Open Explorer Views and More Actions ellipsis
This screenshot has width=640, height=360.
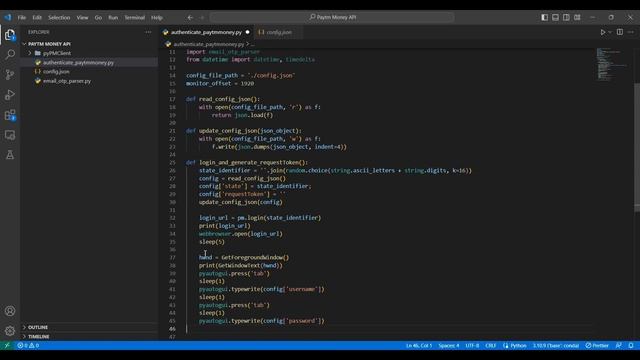148,32
